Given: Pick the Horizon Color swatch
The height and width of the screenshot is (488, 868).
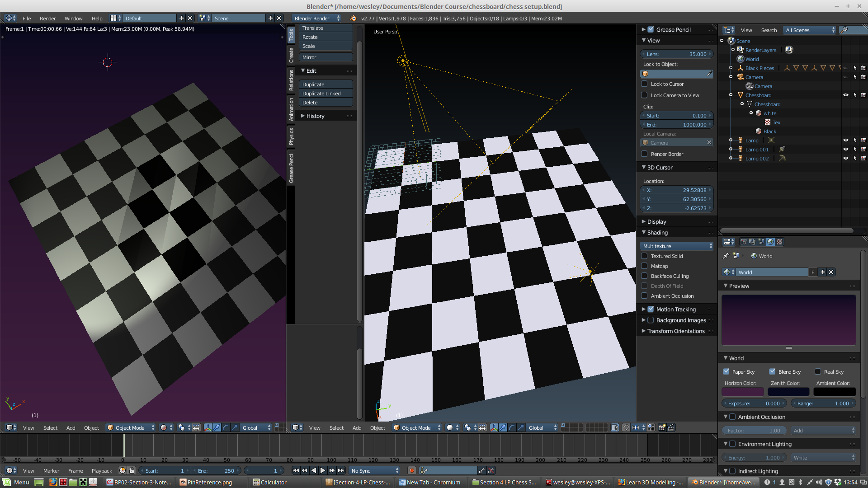Looking at the screenshot, I should pyautogui.click(x=743, y=392).
